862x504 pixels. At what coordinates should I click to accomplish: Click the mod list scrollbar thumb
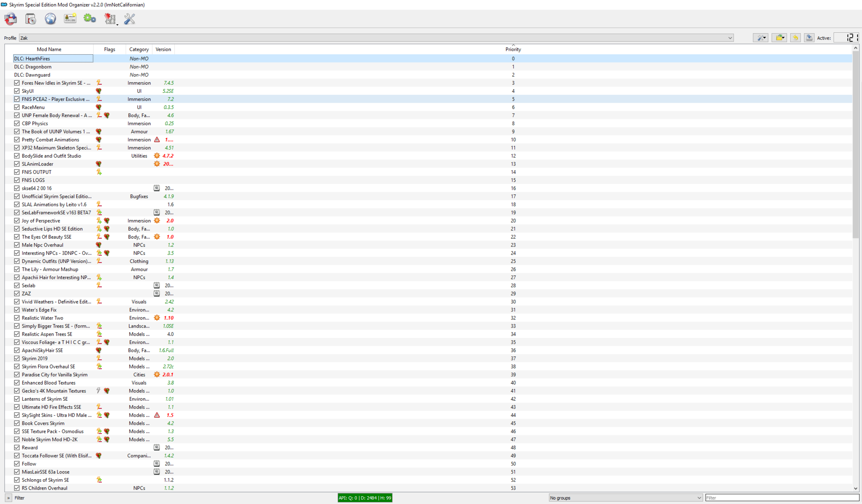(x=855, y=145)
